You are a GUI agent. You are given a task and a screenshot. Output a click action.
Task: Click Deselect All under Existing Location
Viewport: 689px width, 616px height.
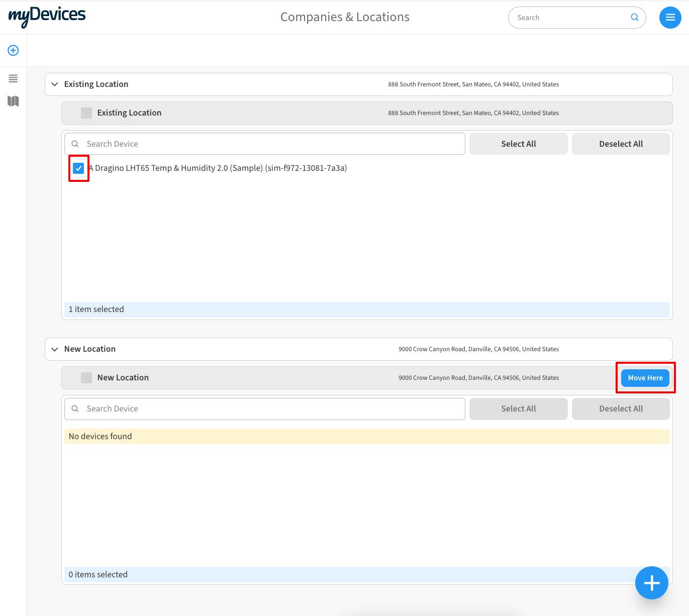[621, 144]
